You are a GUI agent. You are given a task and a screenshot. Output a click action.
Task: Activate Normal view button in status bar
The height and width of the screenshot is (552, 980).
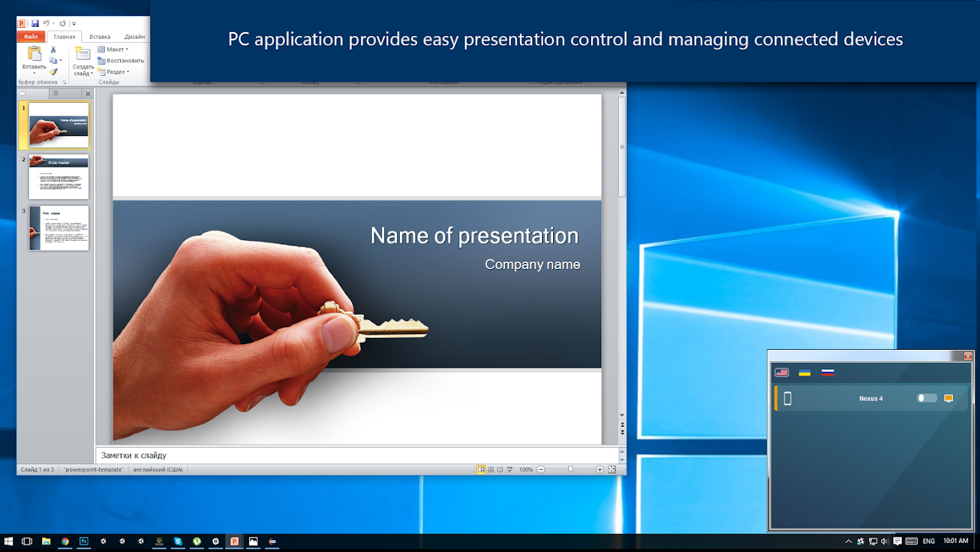tap(481, 469)
